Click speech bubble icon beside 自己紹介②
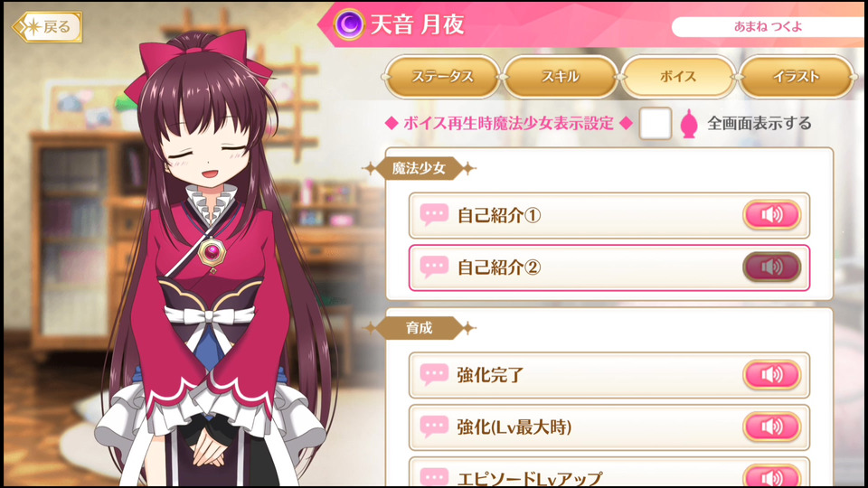 tap(434, 267)
